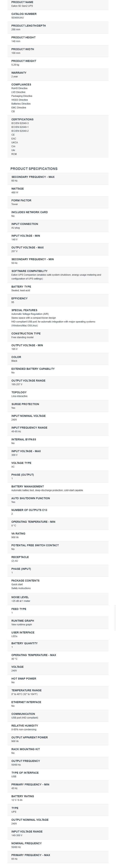Click the Eaton 5E Gen2 UPS product name
Viewport: 116px width, 868px height.
[22, 6]
